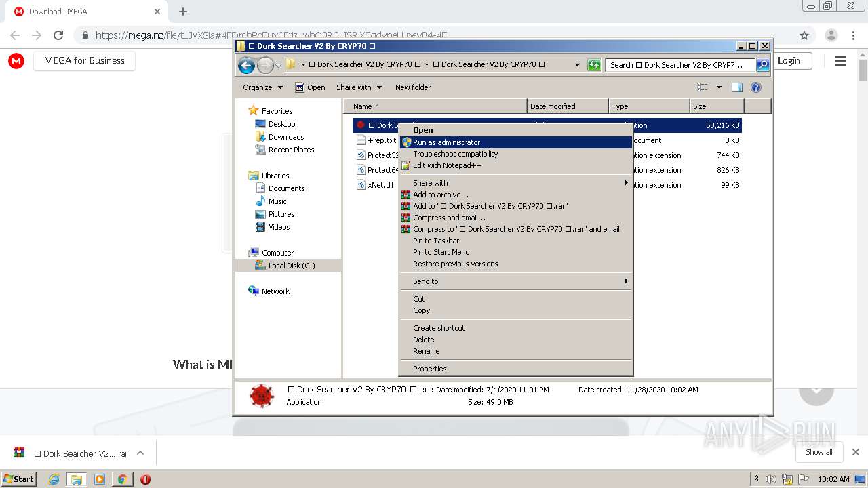Choose Rename in context menu

pyautogui.click(x=515, y=351)
